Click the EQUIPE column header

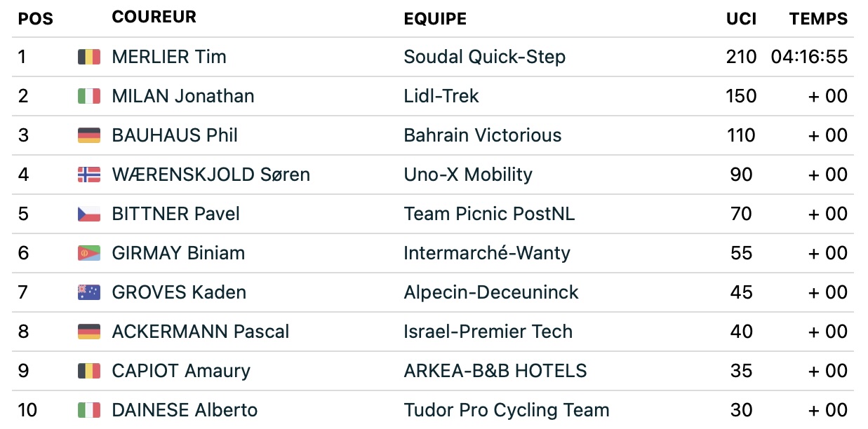click(435, 19)
